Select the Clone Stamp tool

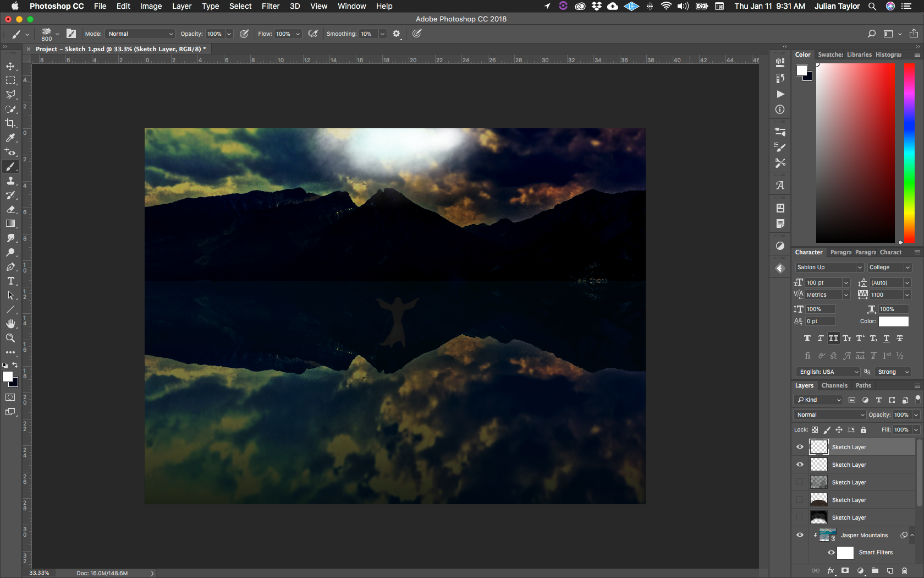pyautogui.click(x=10, y=181)
